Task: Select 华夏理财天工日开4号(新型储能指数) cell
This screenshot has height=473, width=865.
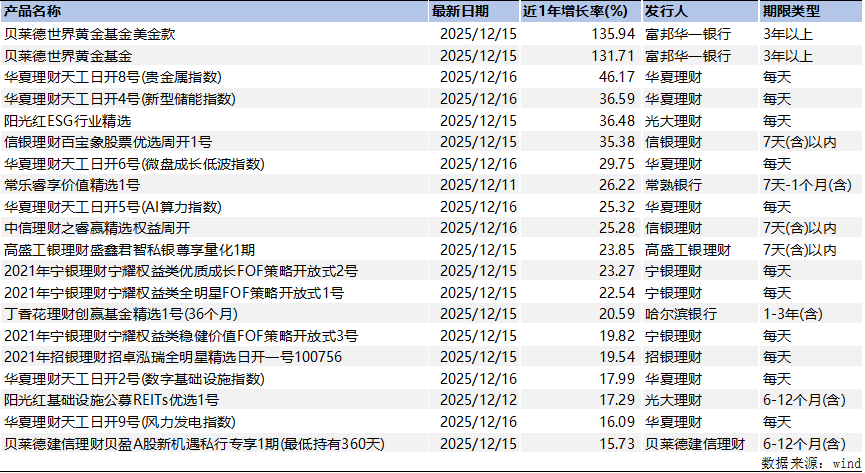Action: pos(120,99)
